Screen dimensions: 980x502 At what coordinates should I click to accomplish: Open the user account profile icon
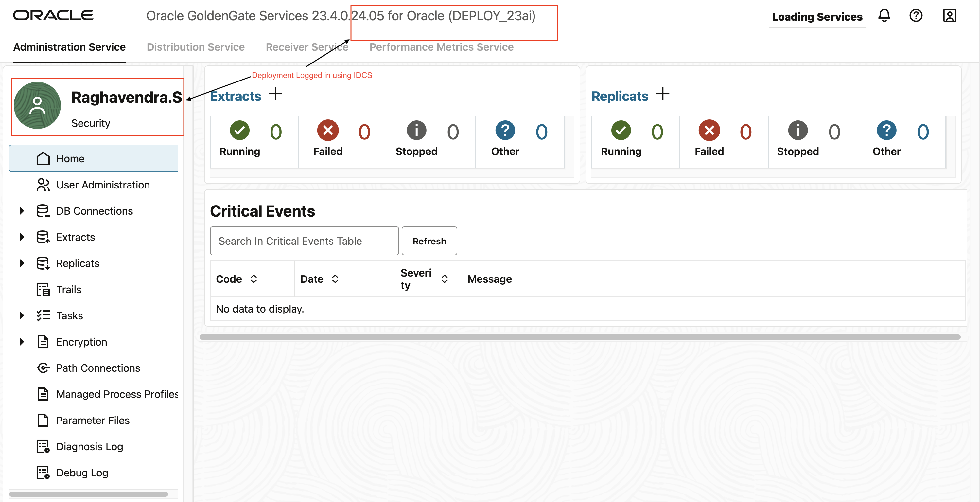click(x=949, y=16)
